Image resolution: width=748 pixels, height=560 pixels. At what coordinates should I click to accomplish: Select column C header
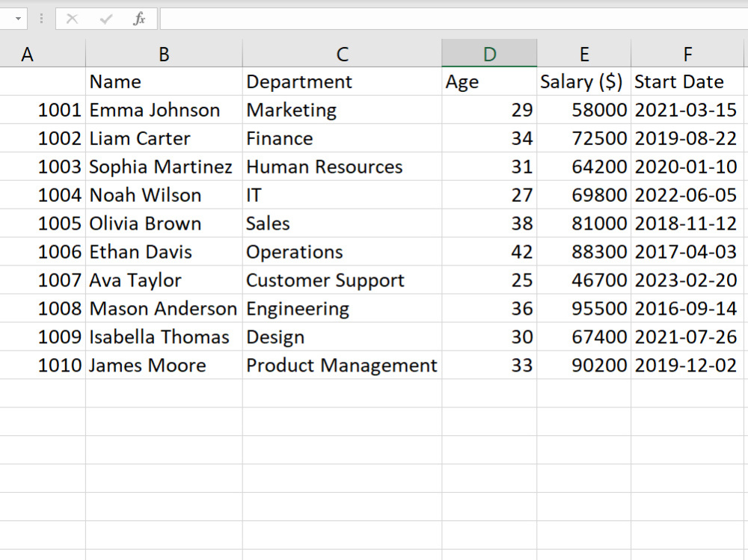click(342, 53)
